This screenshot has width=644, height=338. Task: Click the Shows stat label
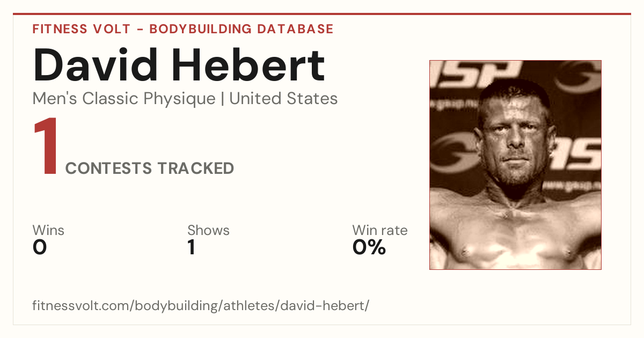click(208, 230)
